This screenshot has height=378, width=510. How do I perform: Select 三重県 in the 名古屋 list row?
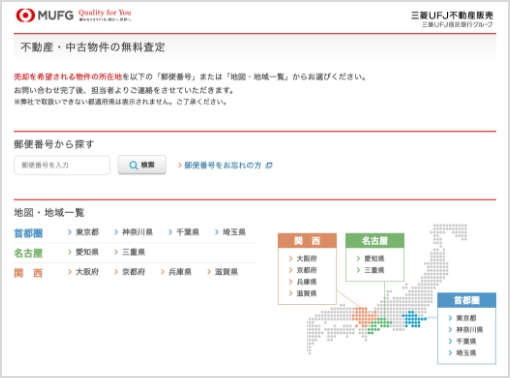point(134,252)
